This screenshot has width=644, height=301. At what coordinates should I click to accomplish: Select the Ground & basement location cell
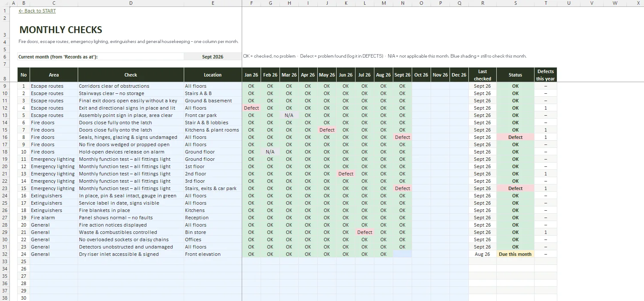coord(213,101)
